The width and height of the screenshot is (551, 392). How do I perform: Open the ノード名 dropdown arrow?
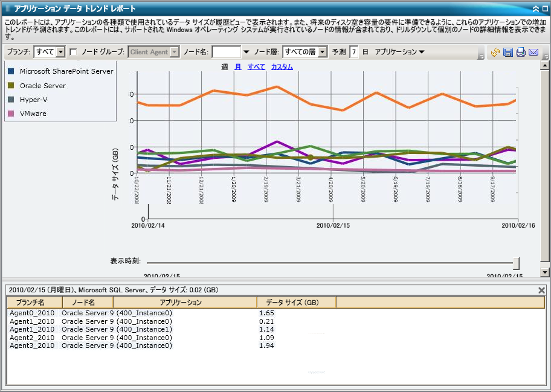[x=246, y=52]
